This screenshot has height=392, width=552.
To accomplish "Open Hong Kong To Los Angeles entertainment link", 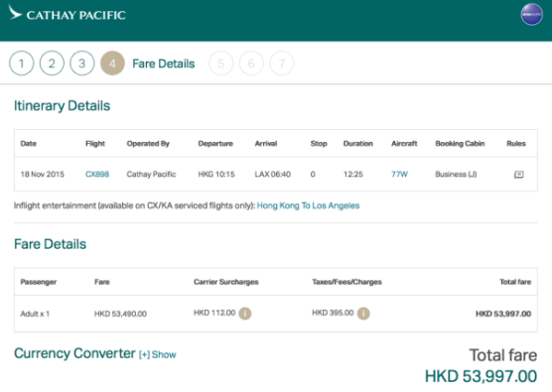I will point(308,205).
